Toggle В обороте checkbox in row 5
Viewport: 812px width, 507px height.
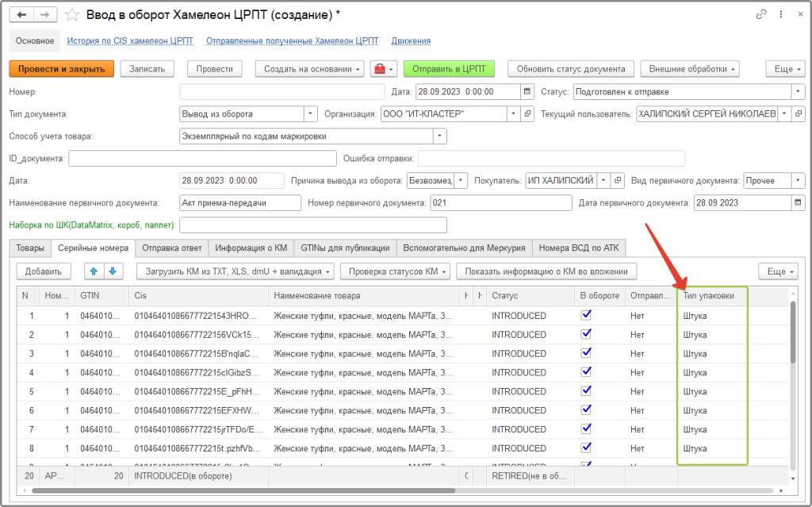pos(586,391)
